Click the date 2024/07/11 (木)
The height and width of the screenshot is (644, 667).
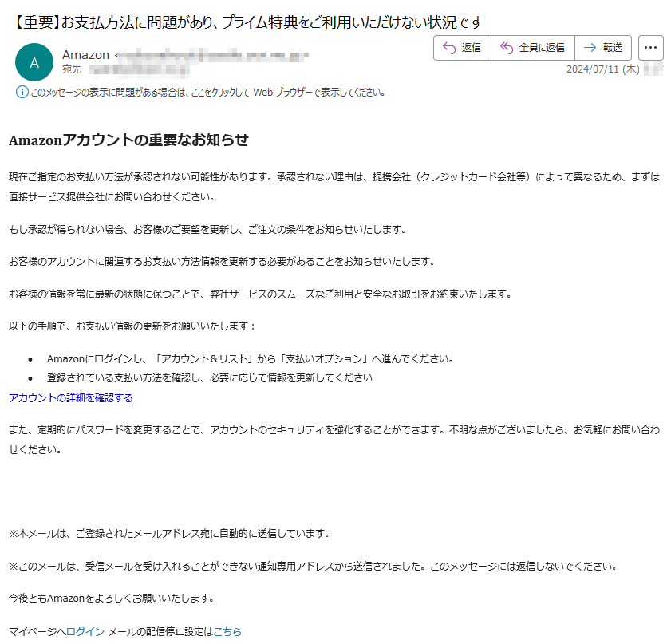(602, 69)
